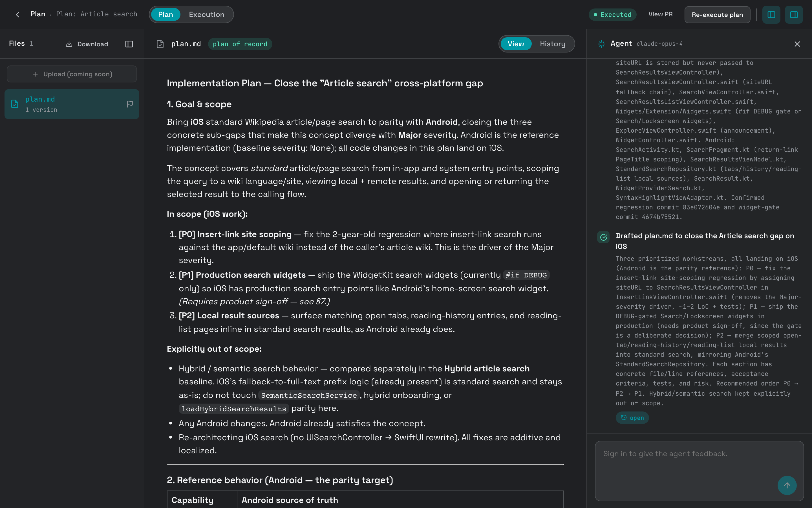
Task: Toggle the left panel layout icon
Action: pos(771,14)
